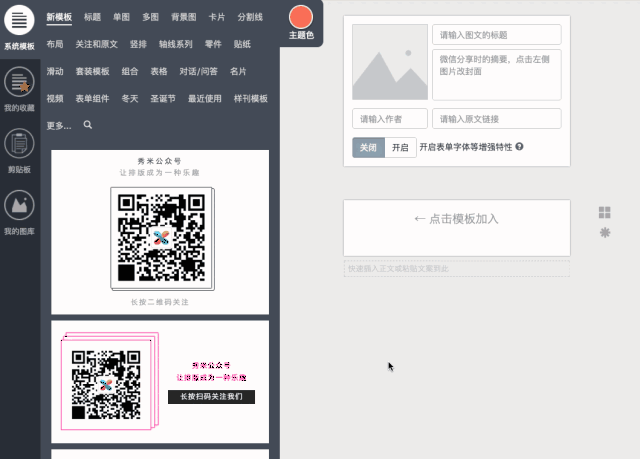The height and width of the screenshot is (459, 640).
Task: Choose the 最近使用 category
Action: [204, 98]
